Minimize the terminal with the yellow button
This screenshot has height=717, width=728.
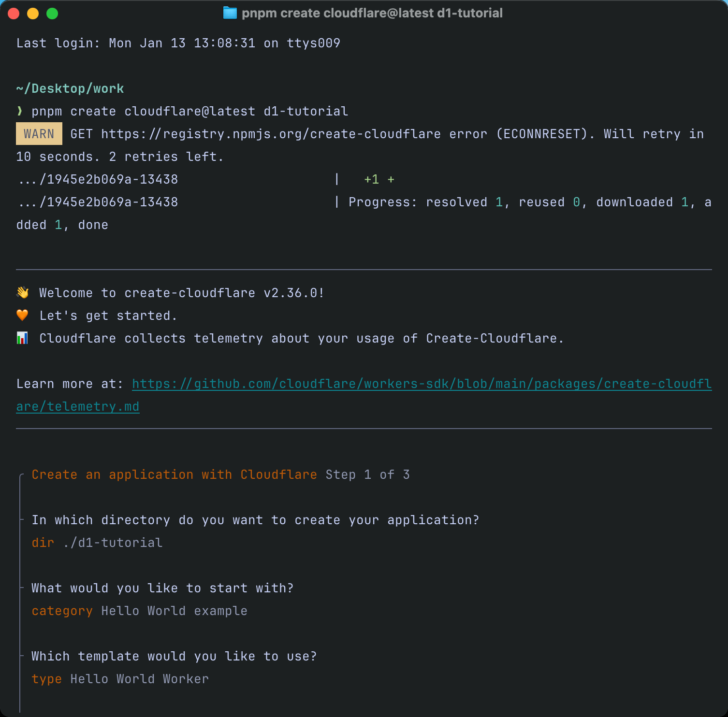(x=33, y=14)
